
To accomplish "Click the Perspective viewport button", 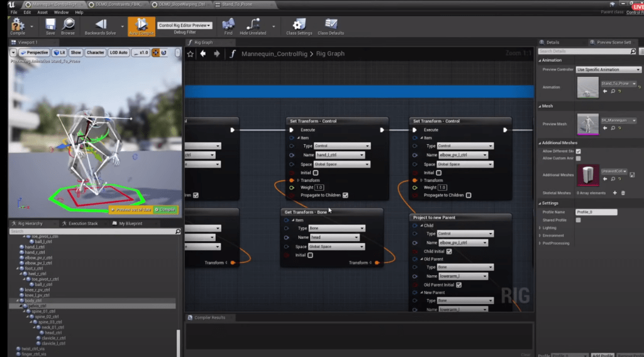I will (x=34, y=52).
